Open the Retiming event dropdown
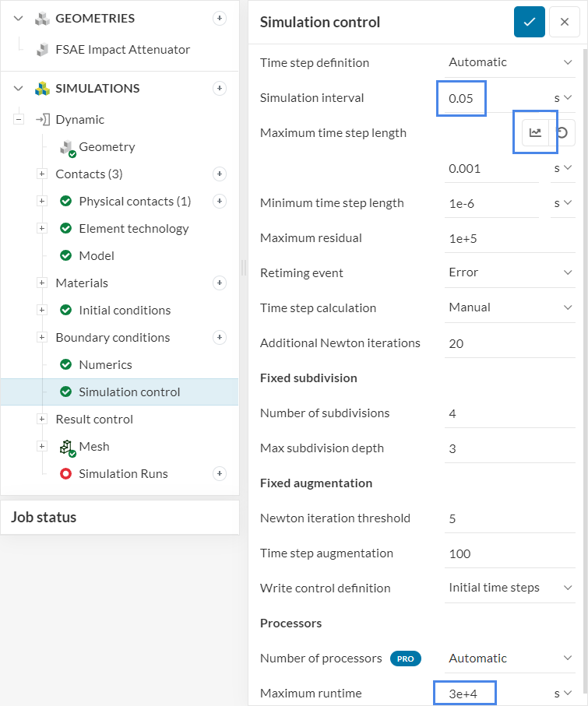The height and width of the screenshot is (706, 588). point(509,272)
